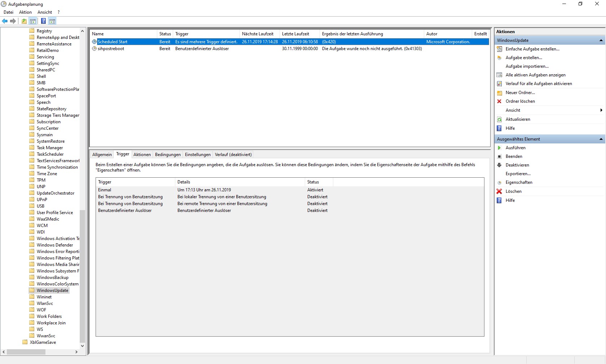Select the 'Bei lokaler Trennung von einer Benutzersitzung' row
This screenshot has width=606, height=364.
[x=290, y=197]
